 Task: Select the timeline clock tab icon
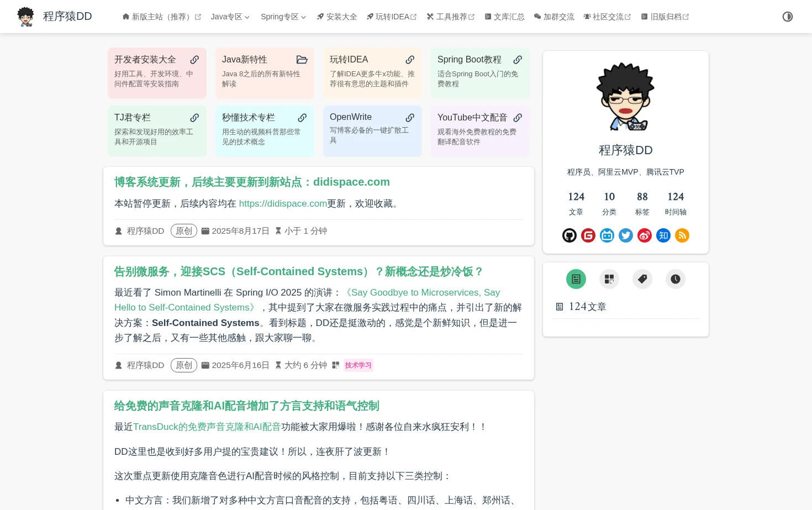click(x=676, y=279)
